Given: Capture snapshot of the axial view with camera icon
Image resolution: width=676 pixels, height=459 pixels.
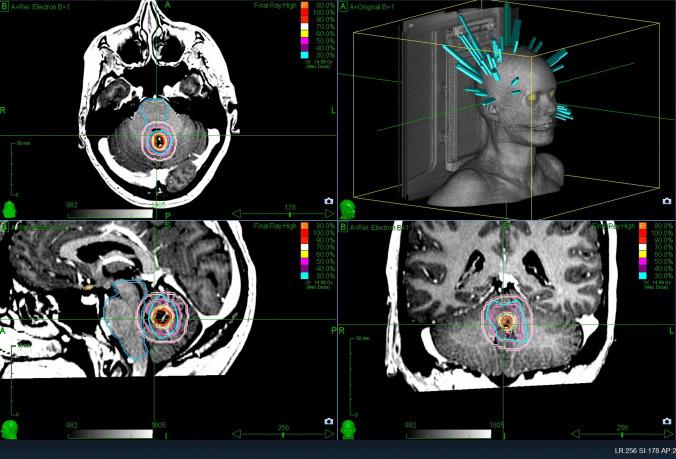Looking at the screenshot, I should 329,201.
